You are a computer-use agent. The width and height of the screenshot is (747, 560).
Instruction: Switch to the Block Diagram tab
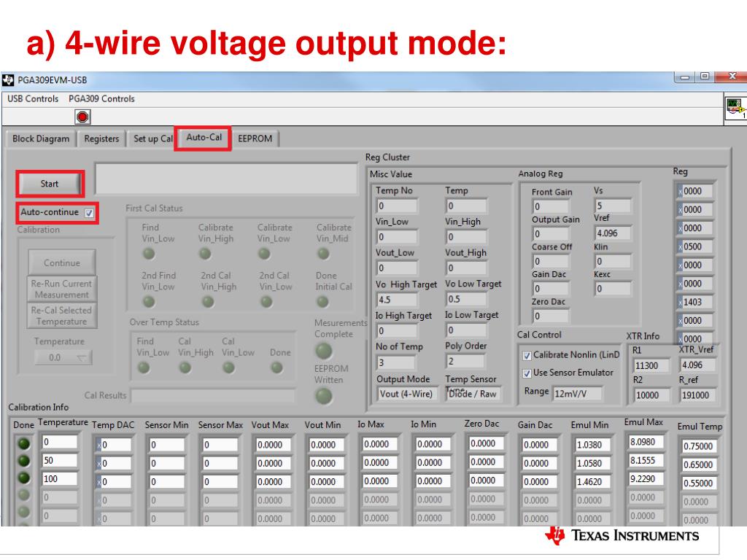pos(41,139)
